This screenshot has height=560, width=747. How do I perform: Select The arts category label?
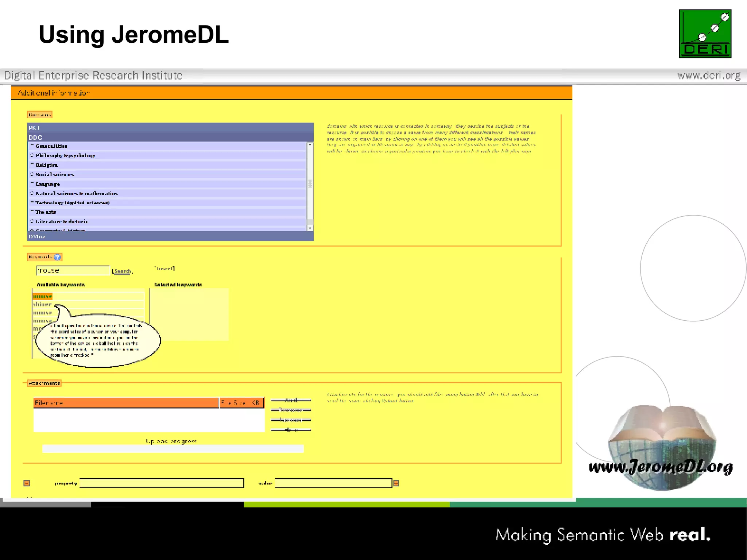click(46, 212)
